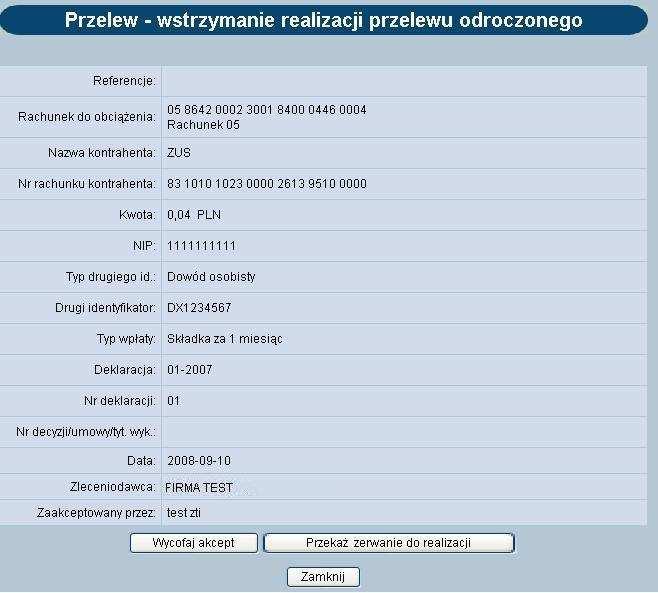Click the Kwota label
658x593 pixels.
pyautogui.click(x=138, y=215)
